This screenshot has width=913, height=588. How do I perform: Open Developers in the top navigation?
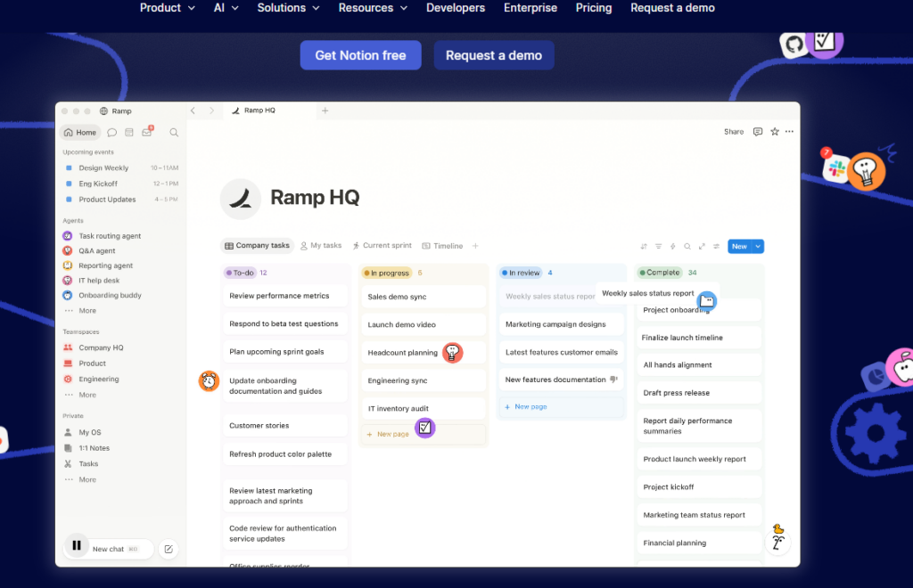coord(456,7)
